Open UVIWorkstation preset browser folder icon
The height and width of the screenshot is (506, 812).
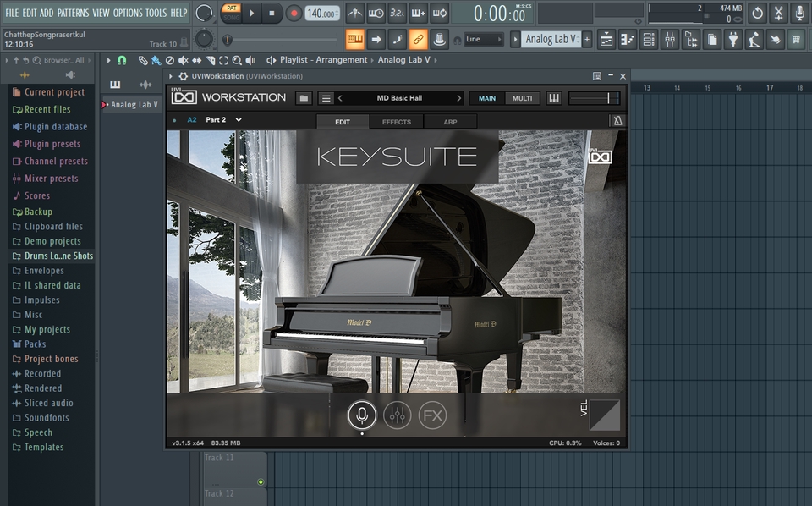click(x=304, y=98)
